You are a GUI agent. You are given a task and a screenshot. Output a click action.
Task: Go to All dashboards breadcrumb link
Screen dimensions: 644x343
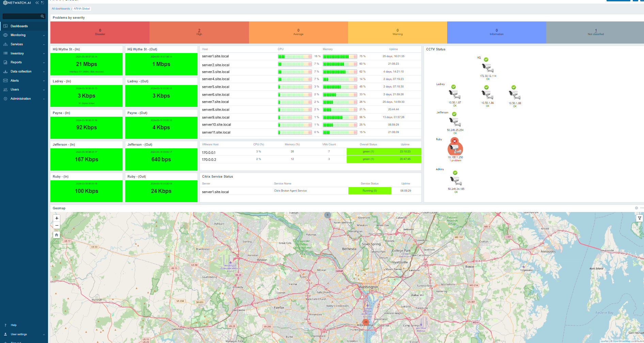point(61,9)
